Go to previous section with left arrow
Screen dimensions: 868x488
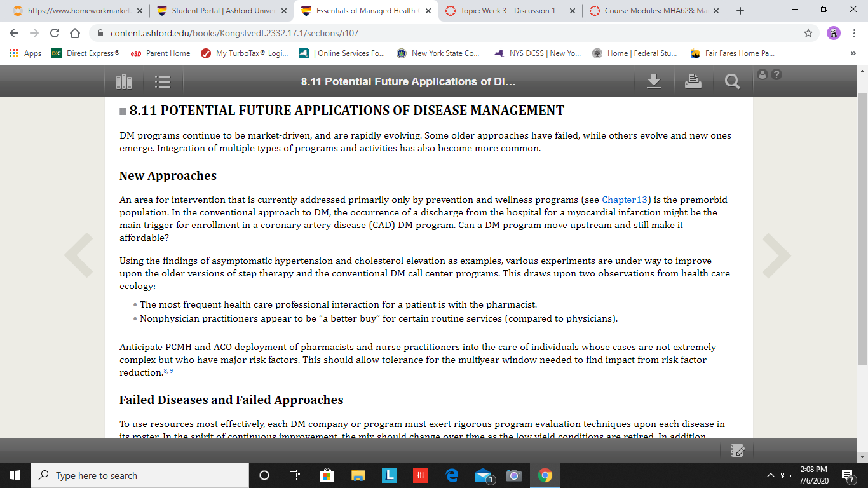[79, 255]
